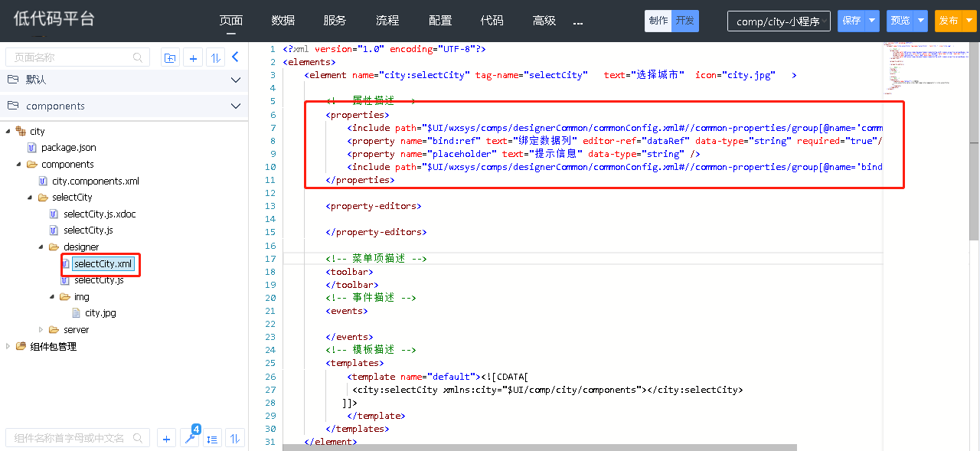Viewport: 980px width, 451px height.
Task: Click the sort icon in page panel toolbar
Action: 216,57
